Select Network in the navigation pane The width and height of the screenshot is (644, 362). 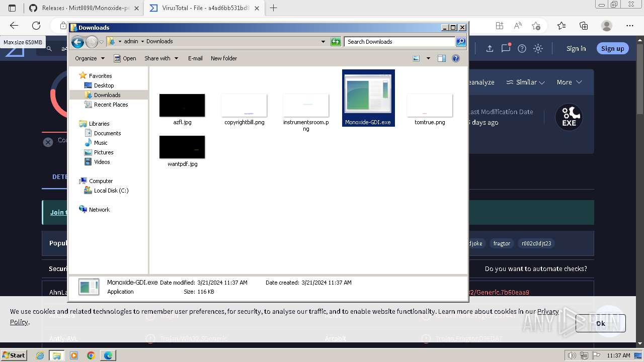[99, 210]
